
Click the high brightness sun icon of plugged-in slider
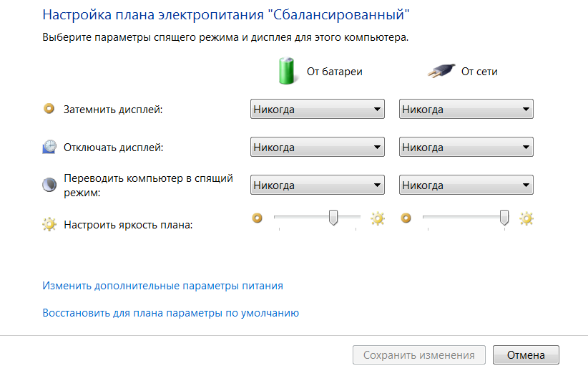[x=526, y=218]
